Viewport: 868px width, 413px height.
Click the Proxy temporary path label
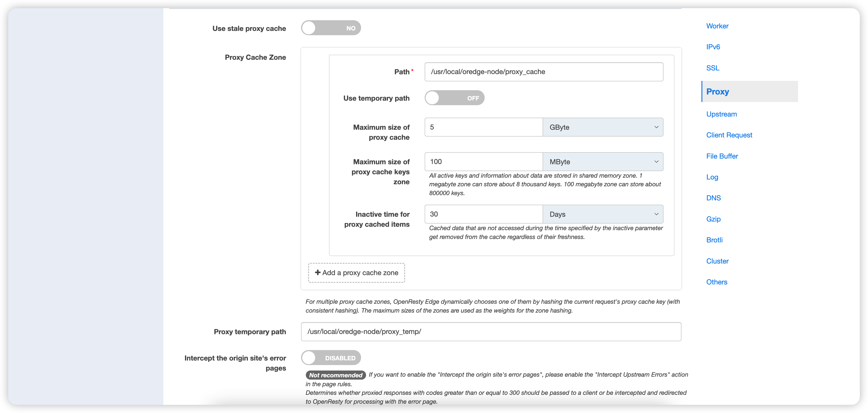click(x=250, y=332)
